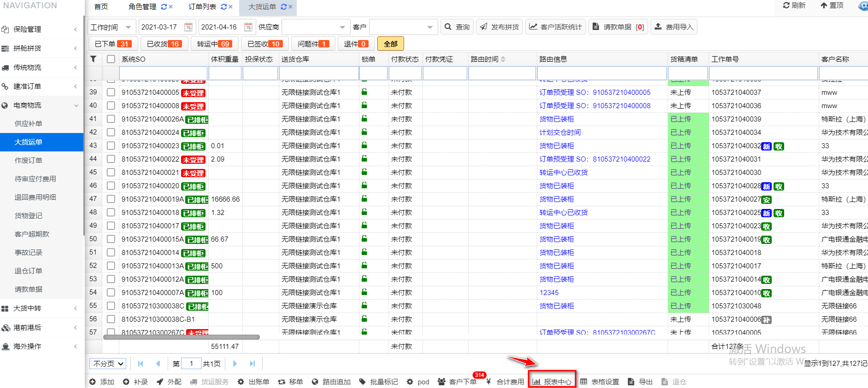Select the checkbox on row 50
The width and height of the screenshot is (868, 388).
pyautogui.click(x=111, y=239)
